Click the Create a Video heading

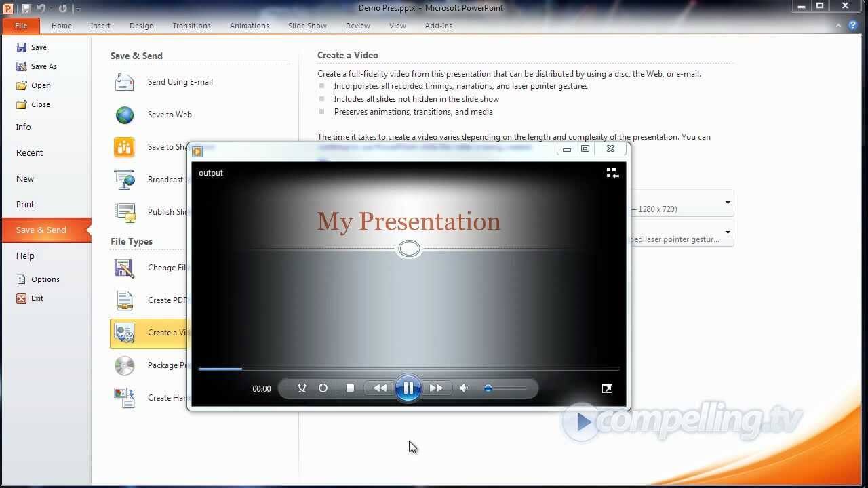(x=348, y=55)
